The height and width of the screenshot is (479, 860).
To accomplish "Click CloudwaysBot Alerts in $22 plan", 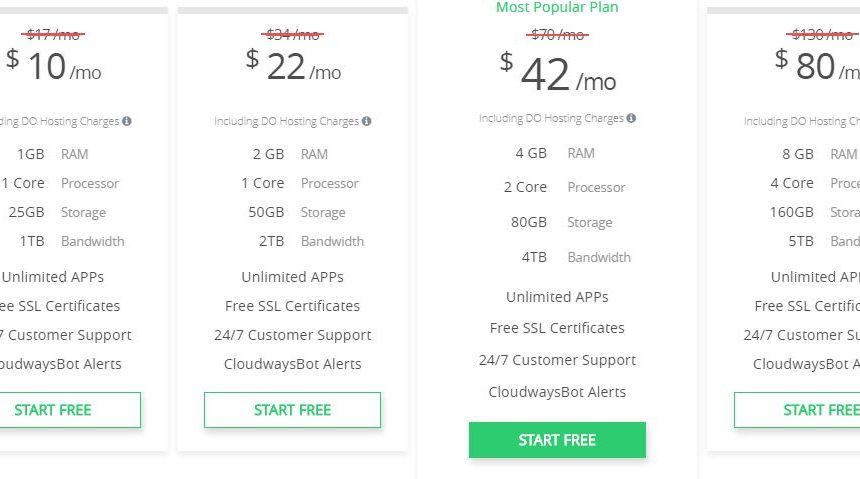I will pyautogui.click(x=292, y=364).
